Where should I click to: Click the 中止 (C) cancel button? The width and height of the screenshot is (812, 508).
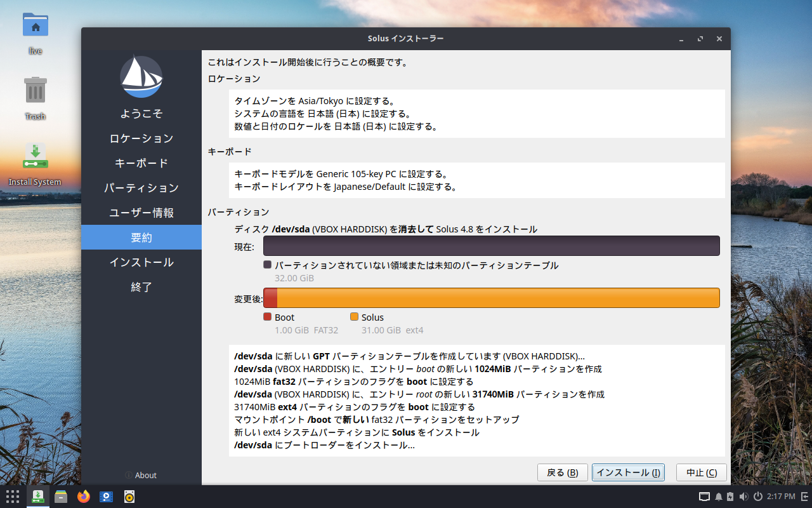[x=702, y=472]
